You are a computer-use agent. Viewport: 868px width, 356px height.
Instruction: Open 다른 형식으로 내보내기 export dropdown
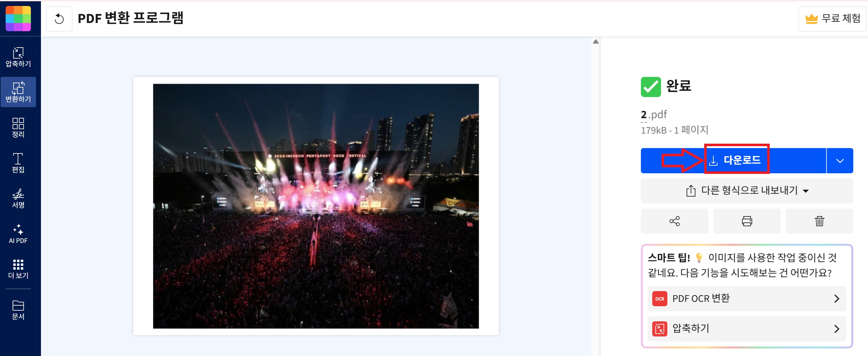coord(747,191)
